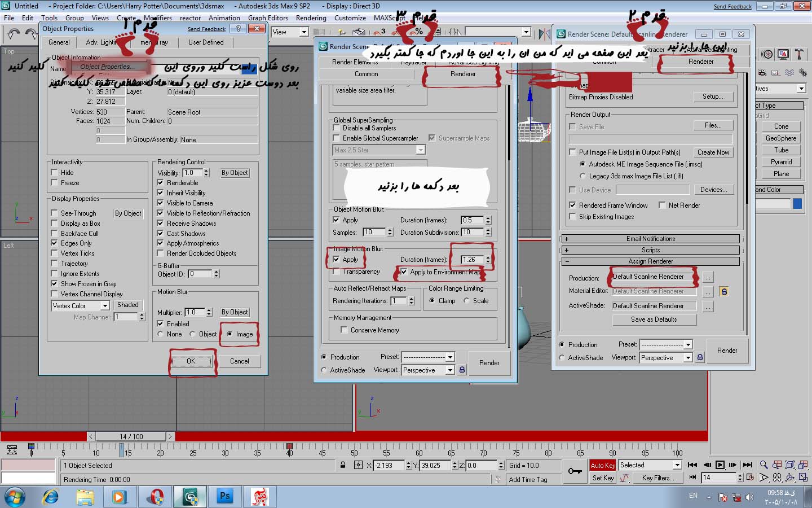Click the Auto Key button

pyautogui.click(x=602, y=465)
